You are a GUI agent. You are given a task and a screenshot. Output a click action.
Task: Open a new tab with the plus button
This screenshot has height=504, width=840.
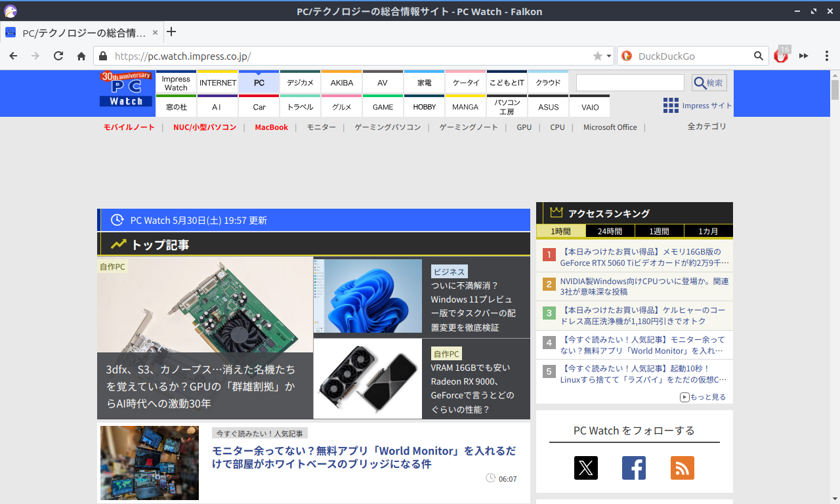click(x=171, y=31)
